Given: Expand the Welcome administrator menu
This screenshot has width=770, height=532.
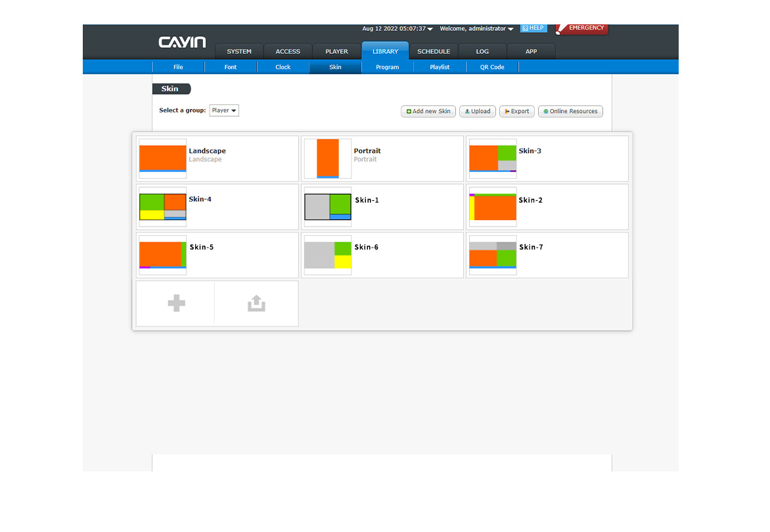Looking at the screenshot, I should pyautogui.click(x=476, y=29).
